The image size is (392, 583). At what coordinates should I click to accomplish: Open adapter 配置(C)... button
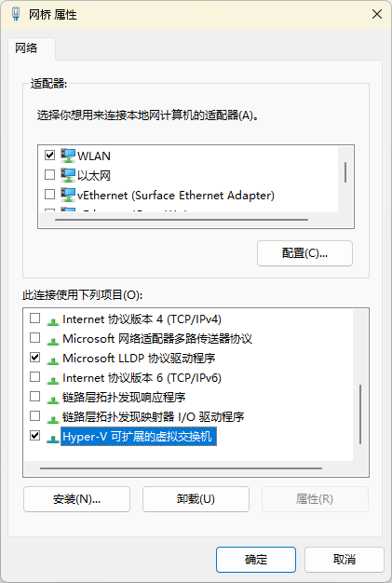coord(304,253)
